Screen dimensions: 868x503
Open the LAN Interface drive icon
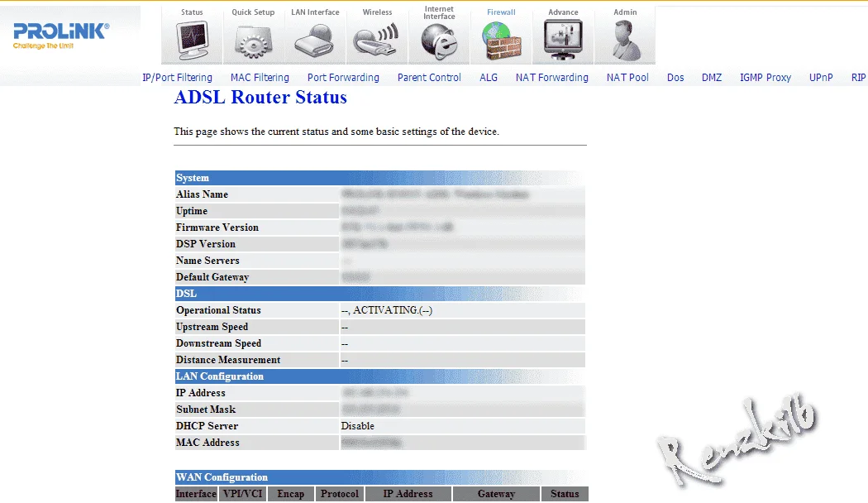click(315, 41)
